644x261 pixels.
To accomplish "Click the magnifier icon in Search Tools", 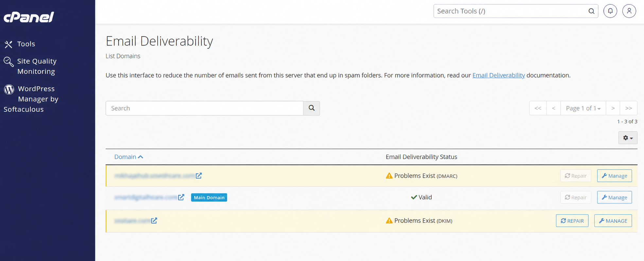I will point(591,11).
